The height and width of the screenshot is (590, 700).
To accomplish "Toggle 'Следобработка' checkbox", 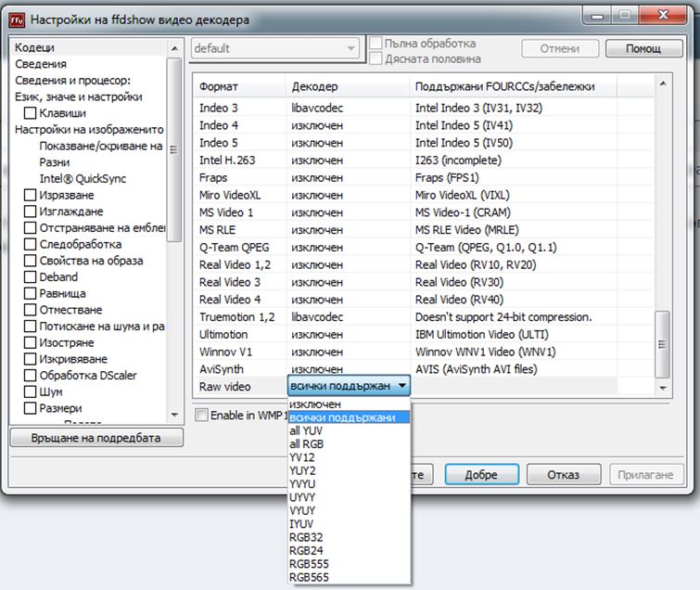I will [30, 244].
